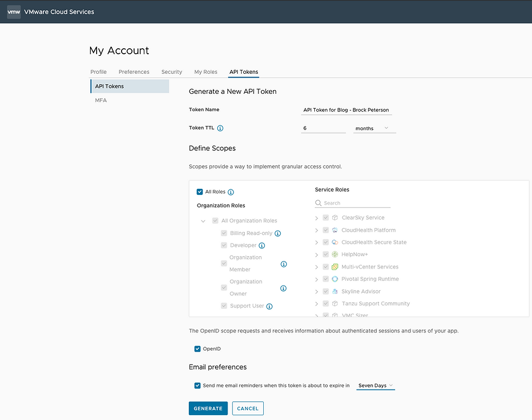
Task: Focus the Service Roles search box
Action: (352, 203)
